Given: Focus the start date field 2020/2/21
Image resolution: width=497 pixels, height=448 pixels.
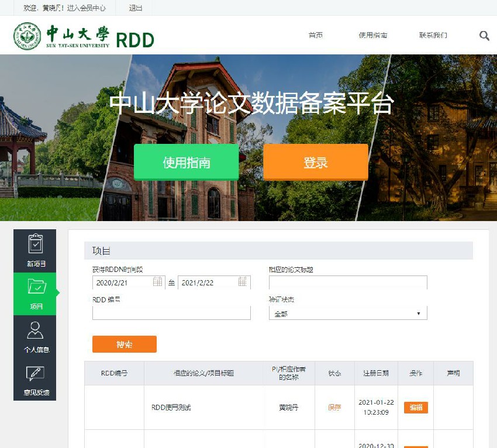Looking at the screenshot, I should pos(129,282).
